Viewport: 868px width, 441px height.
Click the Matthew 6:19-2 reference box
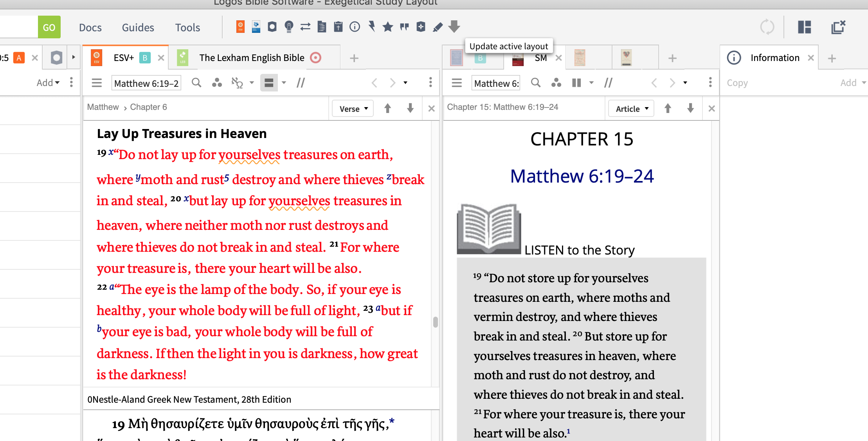pos(146,83)
